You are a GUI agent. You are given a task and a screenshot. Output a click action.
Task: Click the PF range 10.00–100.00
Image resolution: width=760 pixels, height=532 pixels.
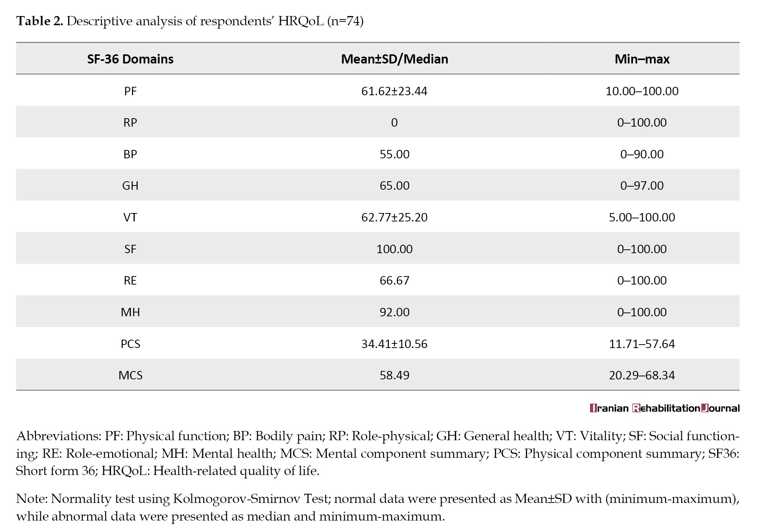click(x=642, y=91)
